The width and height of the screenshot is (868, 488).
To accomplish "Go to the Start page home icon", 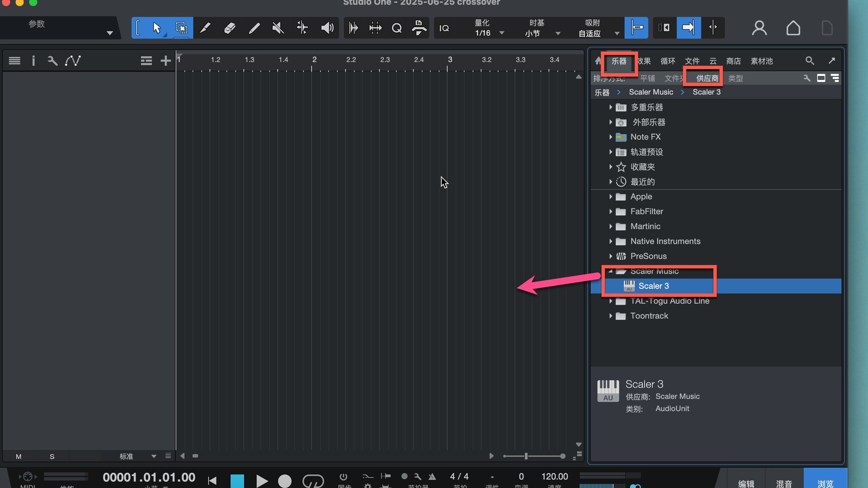I will [793, 28].
